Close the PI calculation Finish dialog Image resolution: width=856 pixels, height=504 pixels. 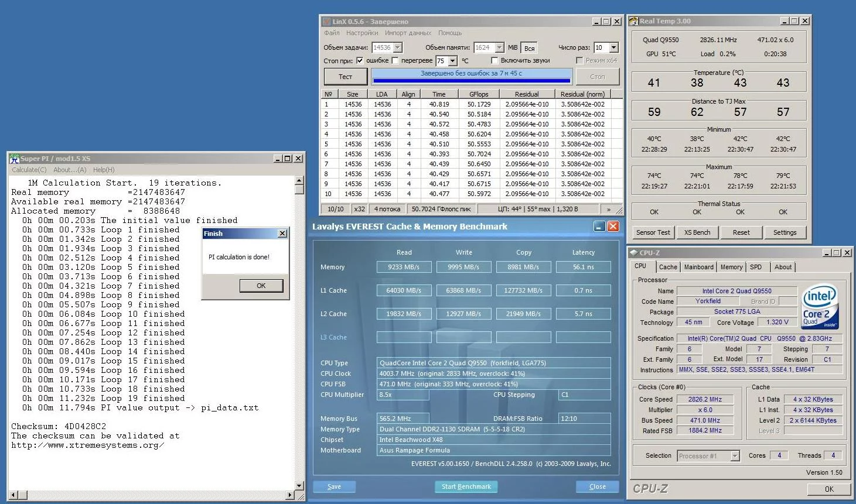[282, 234]
